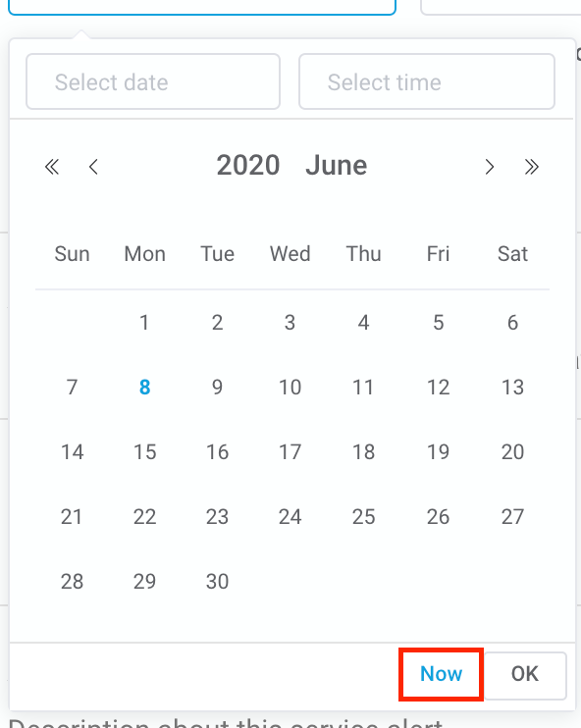Click the Select date input field

pos(153,81)
